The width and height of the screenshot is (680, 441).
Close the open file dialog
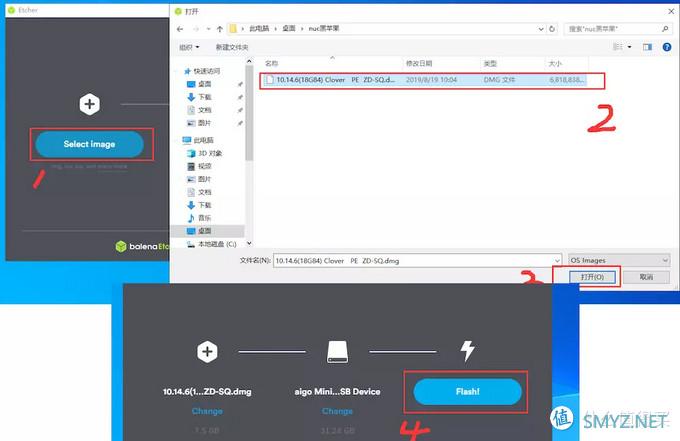[x=671, y=11]
